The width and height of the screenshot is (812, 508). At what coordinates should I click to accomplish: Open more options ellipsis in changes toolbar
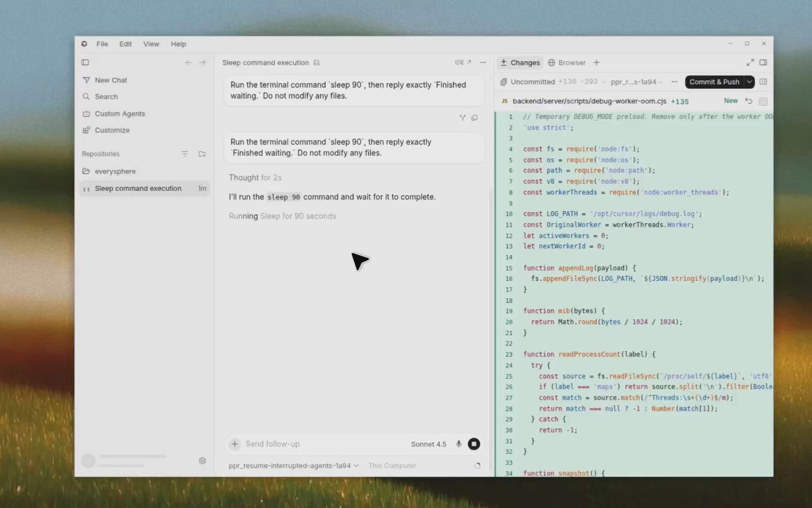click(x=675, y=82)
